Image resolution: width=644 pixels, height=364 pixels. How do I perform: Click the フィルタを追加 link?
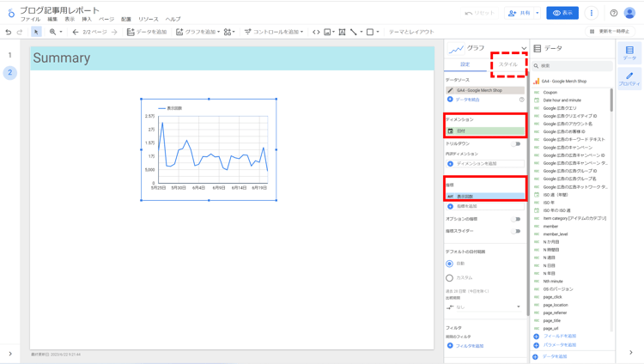pyautogui.click(x=469, y=346)
